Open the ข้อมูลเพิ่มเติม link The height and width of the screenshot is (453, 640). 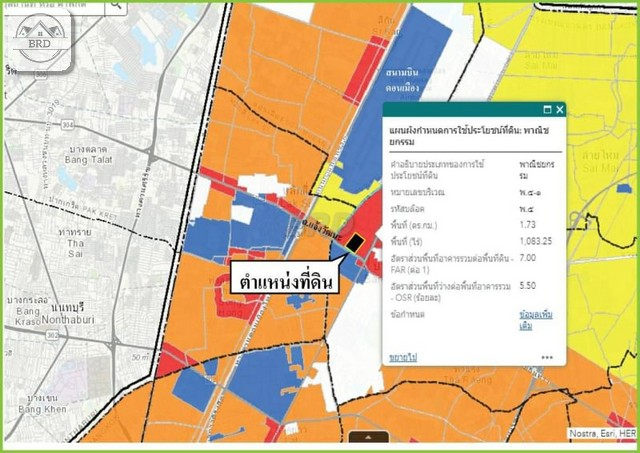(x=536, y=320)
